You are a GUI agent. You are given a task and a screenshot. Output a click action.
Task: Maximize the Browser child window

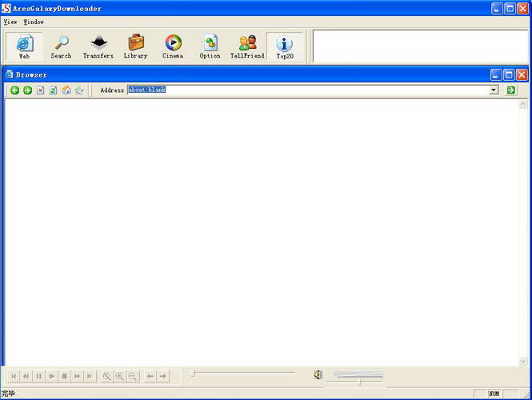tap(509, 74)
